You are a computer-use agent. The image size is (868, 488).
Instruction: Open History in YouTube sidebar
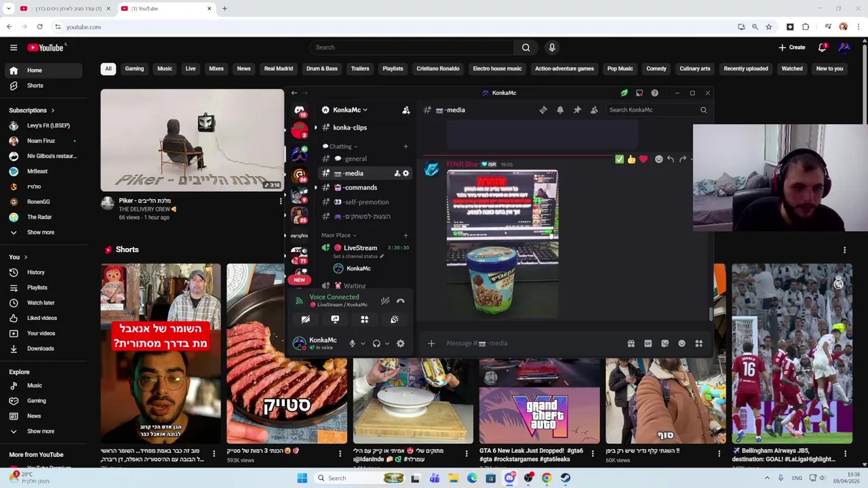pyautogui.click(x=44, y=272)
